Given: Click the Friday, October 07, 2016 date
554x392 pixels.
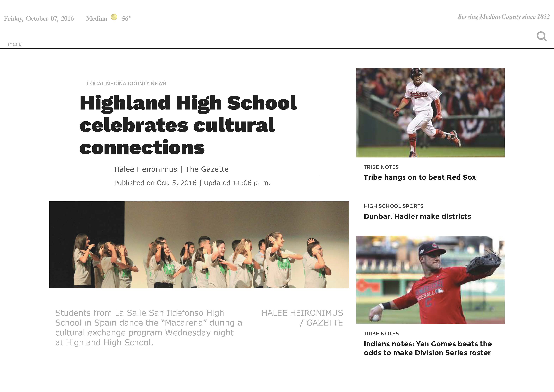Looking at the screenshot, I should [39, 19].
